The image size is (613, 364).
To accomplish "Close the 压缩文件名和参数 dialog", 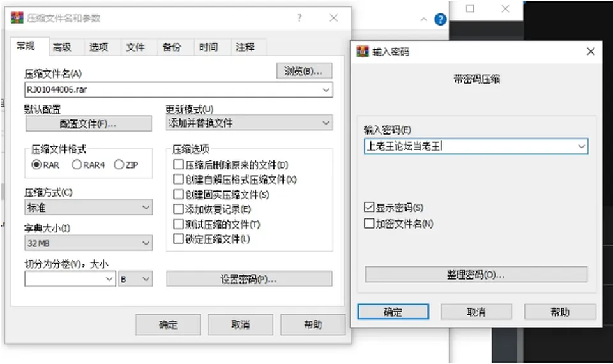I will coord(333,18).
